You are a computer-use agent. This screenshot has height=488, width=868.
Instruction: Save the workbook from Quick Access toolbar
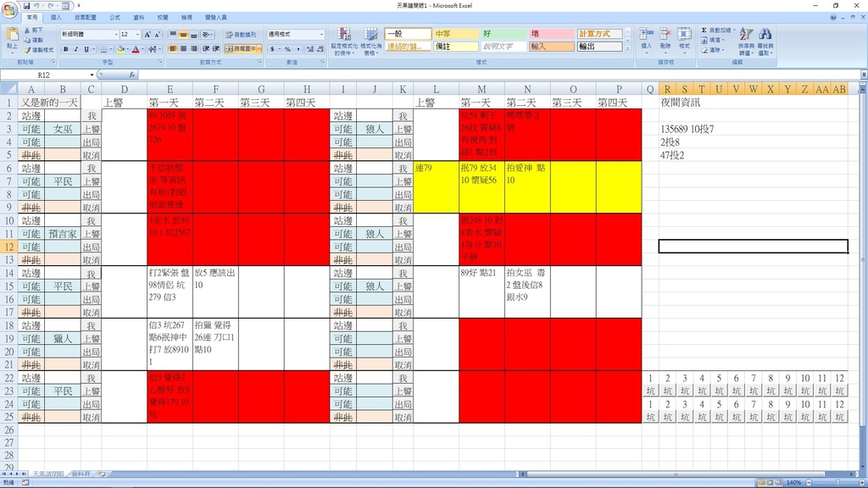(26, 6)
